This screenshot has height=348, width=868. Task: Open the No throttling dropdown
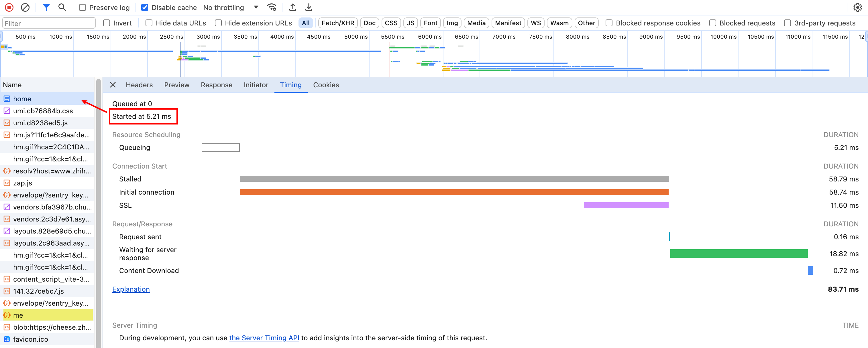pyautogui.click(x=231, y=7)
